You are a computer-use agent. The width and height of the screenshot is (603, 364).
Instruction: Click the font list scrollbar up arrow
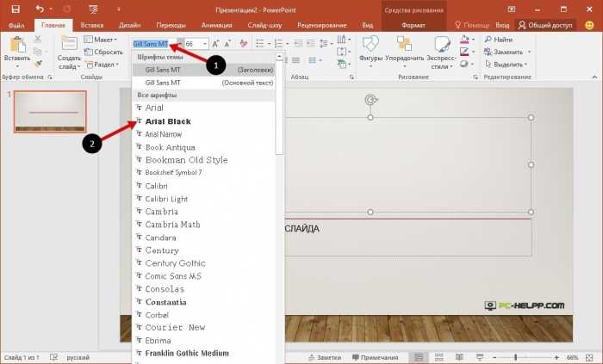pyautogui.click(x=280, y=57)
